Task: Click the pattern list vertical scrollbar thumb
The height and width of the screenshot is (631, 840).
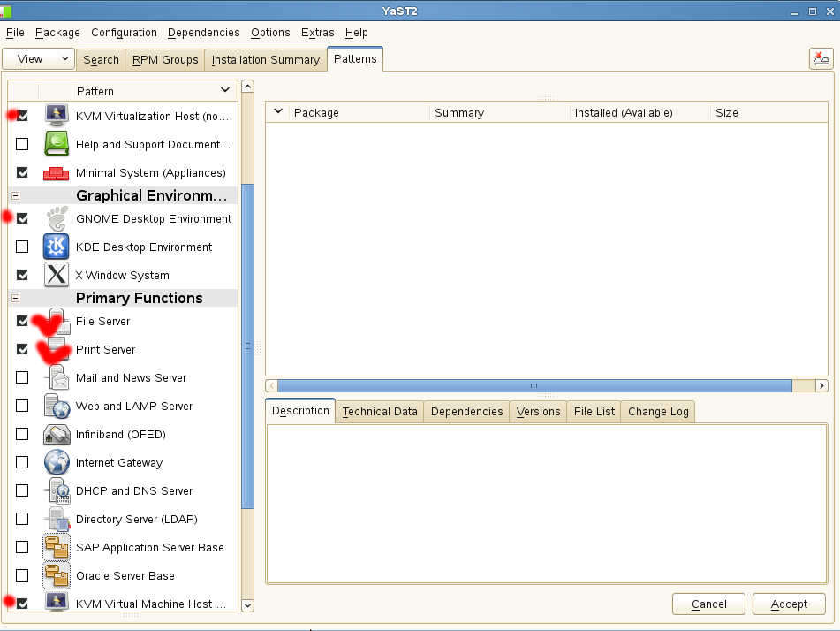Action: [x=247, y=346]
